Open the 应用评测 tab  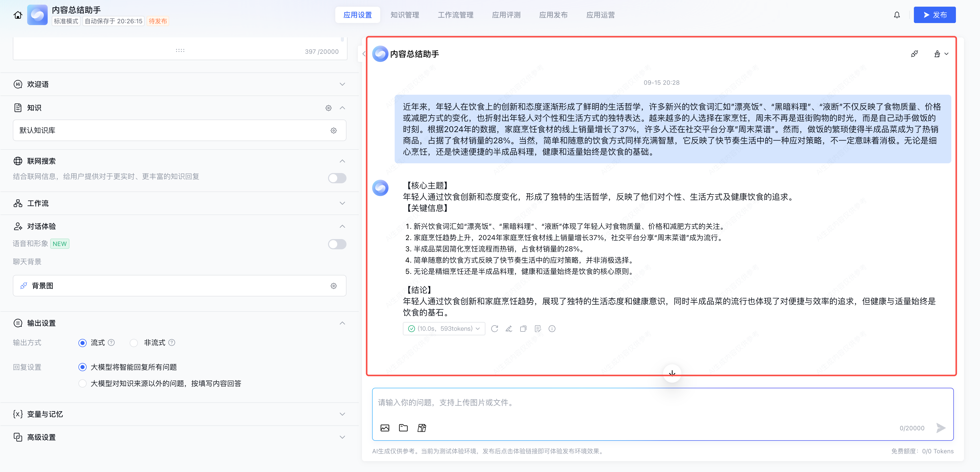click(506, 15)
